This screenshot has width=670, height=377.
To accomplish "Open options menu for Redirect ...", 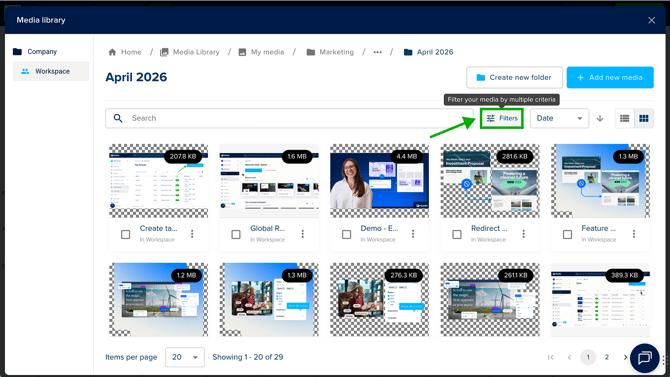I will click(523, 234).
